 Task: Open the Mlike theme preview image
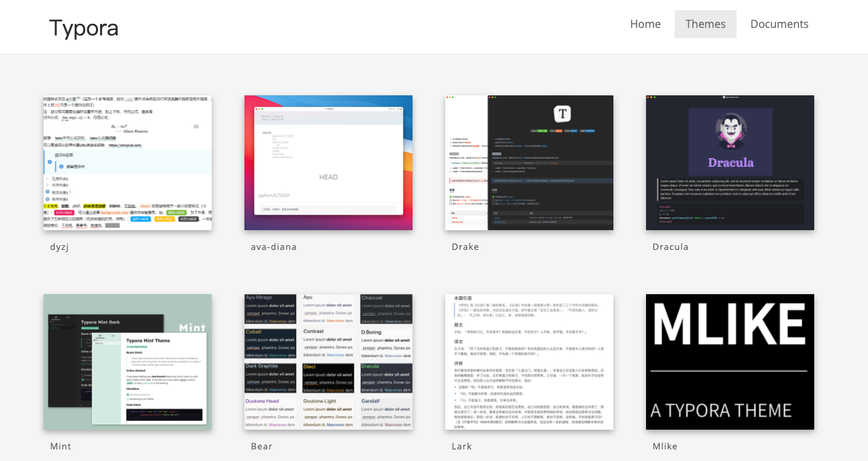click(x=730, y=362)
